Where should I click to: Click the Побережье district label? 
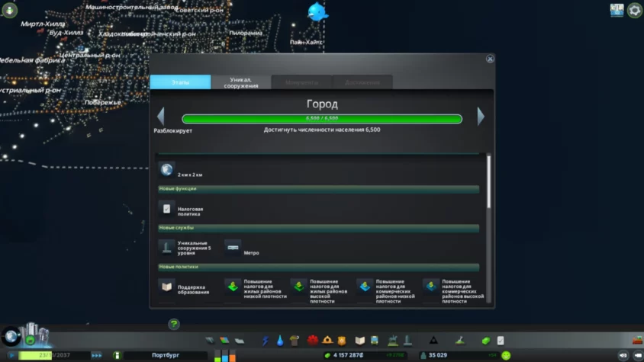pos(103,102)
